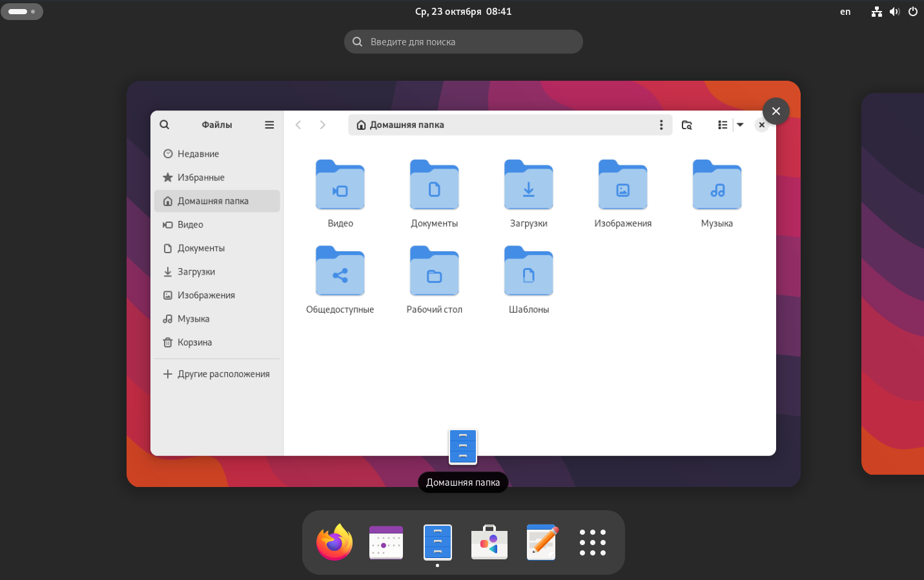
Task: Click the overview search field
Action: [464, 42]
